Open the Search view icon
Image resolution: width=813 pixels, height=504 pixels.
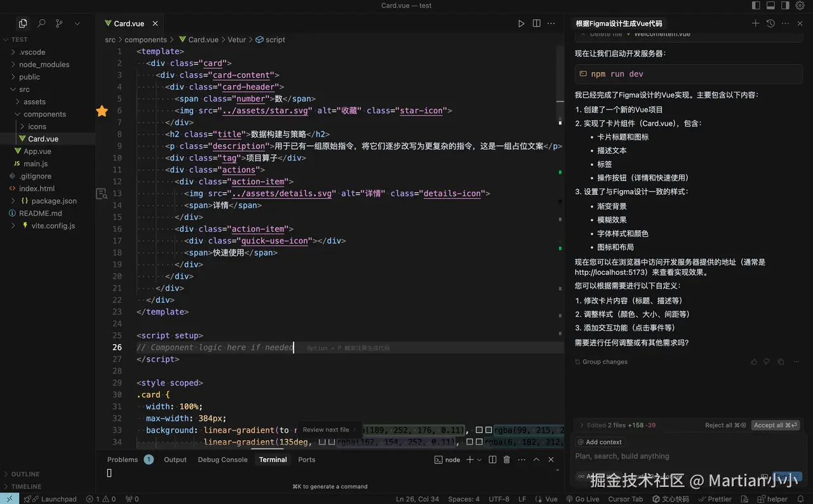41,23
